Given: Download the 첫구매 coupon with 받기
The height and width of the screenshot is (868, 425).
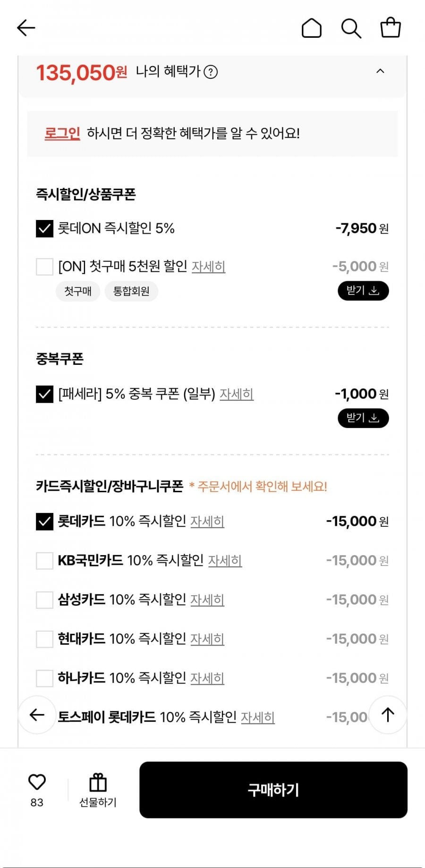Looking at the screenshot, I should [x=363, y=291].
